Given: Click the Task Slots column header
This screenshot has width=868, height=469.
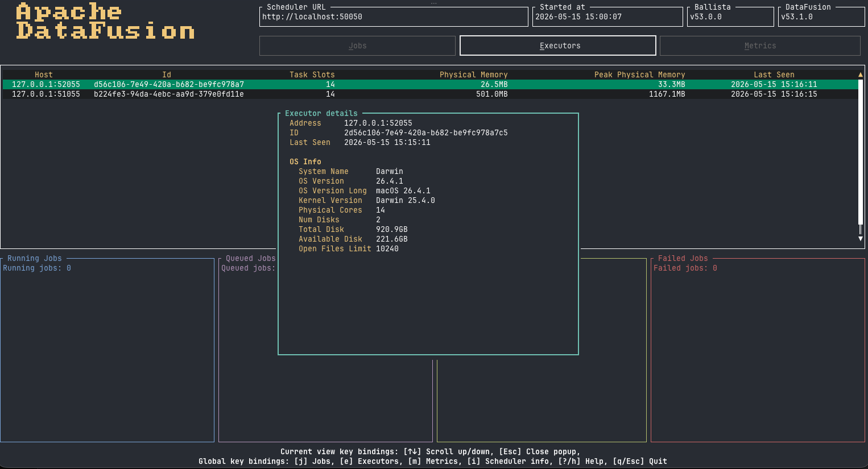Looking at the screenshot, I should (x=312, y=75).
